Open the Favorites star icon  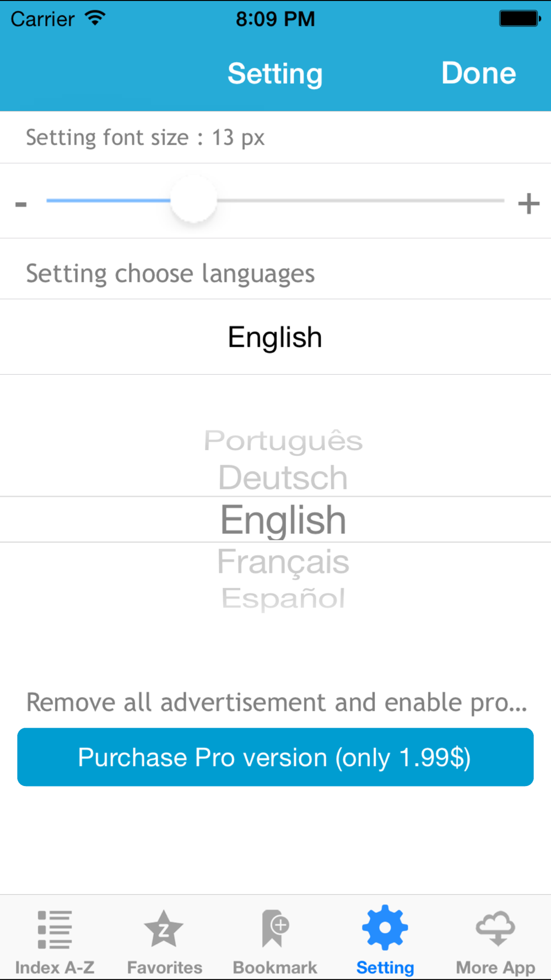(x=164, y=929)
